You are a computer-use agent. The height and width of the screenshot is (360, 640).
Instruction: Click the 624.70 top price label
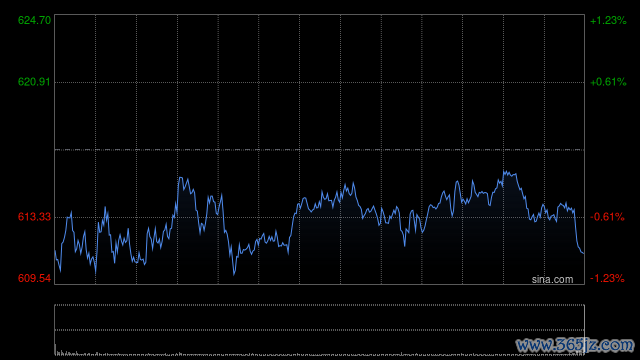[x=34, y=20]
